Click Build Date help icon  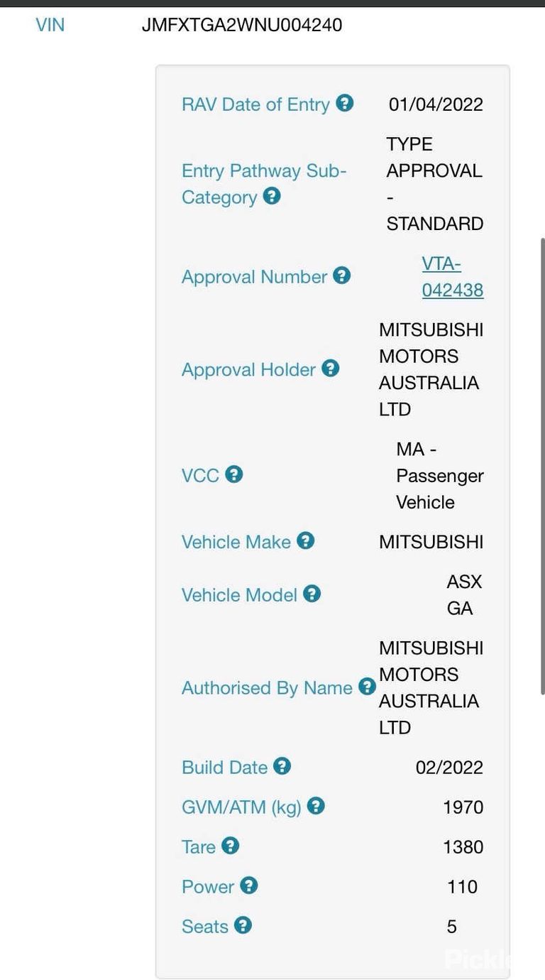282,766
